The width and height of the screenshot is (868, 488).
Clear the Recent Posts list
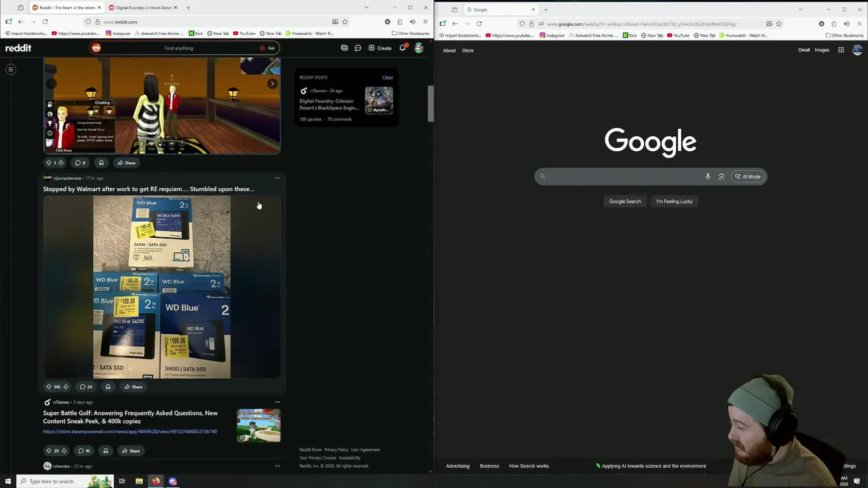[x=387, y=77]
